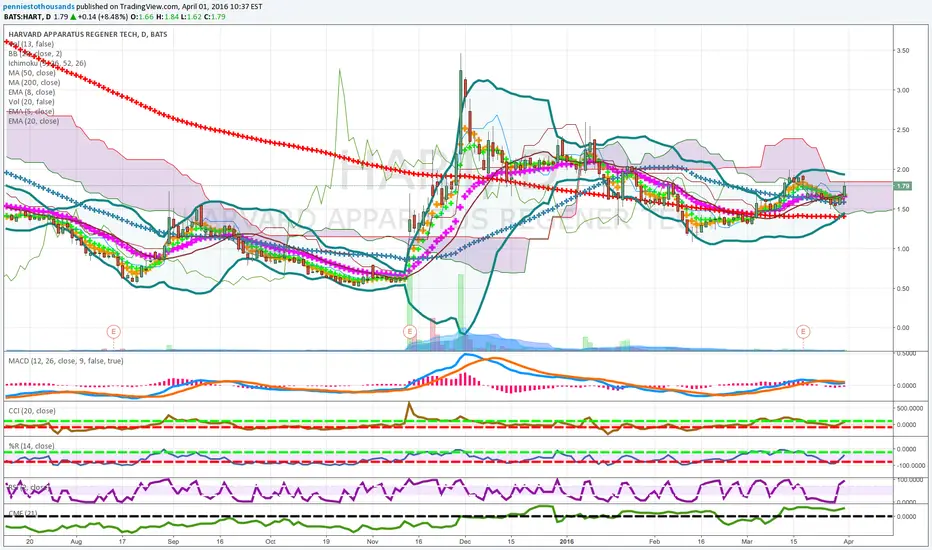
Task: Click the Apr date axis label
Action: pos(848,542)
